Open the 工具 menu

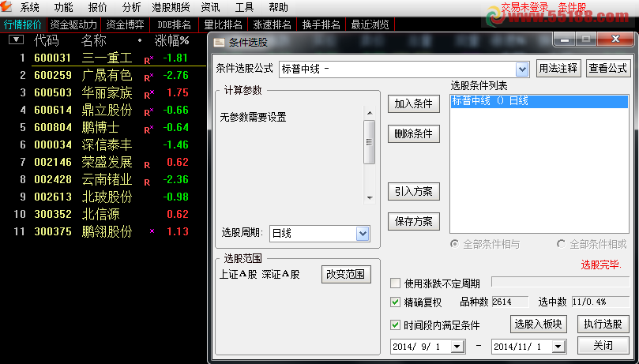pos(244,7)
